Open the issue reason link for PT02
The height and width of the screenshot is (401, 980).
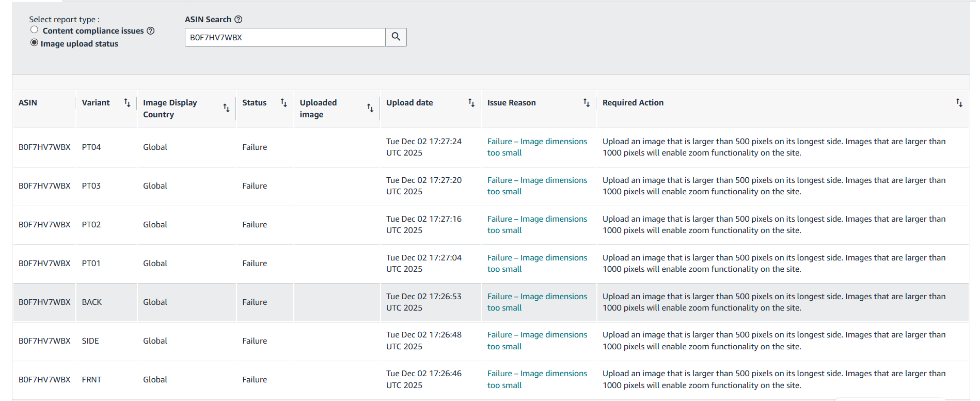[537, 225]
